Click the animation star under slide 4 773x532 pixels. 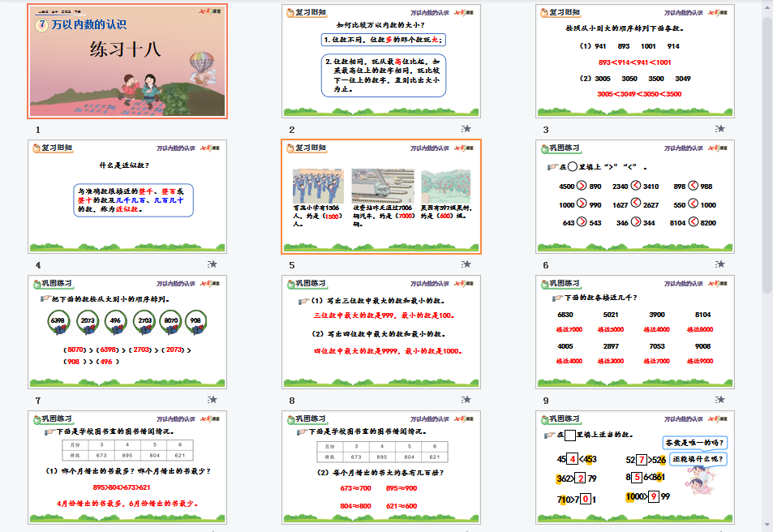212,264
